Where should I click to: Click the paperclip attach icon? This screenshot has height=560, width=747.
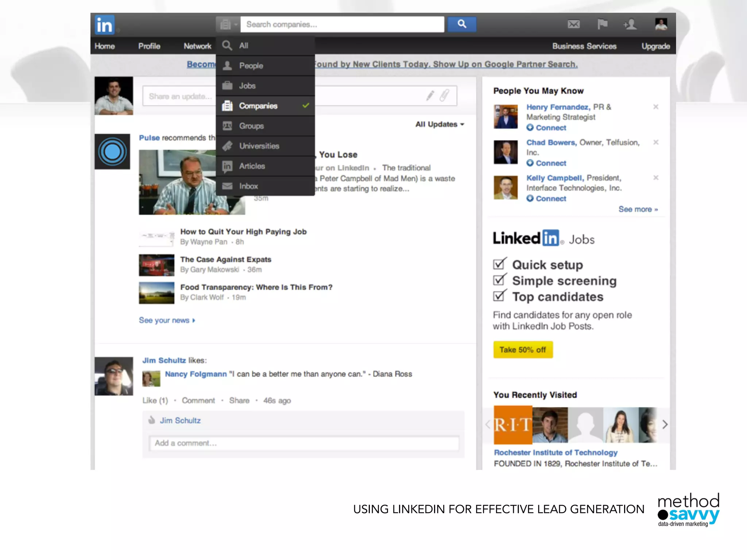(x=444, y=96)
